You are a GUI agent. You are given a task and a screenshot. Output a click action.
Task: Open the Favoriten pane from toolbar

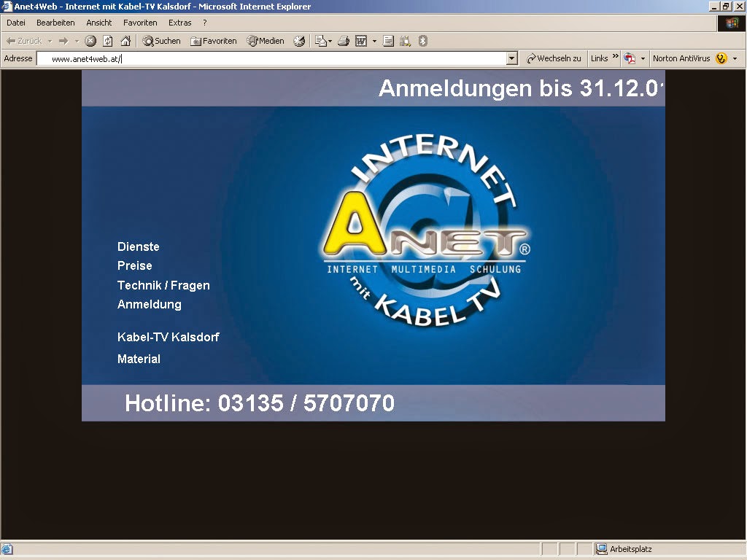click(214, 41)
